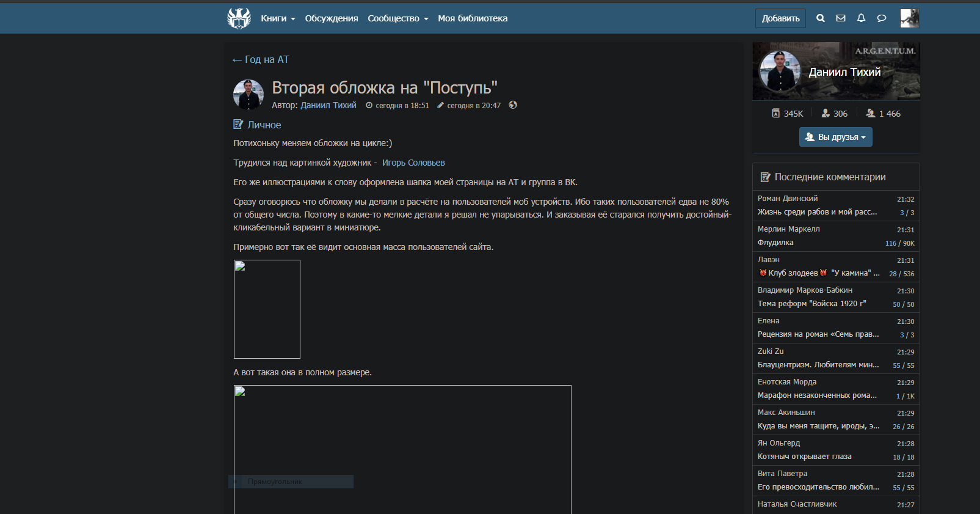The width and height of the screenshot is (980, 514).
Task: Expand the Книги dropdown menu
Action: pos(278,18)
